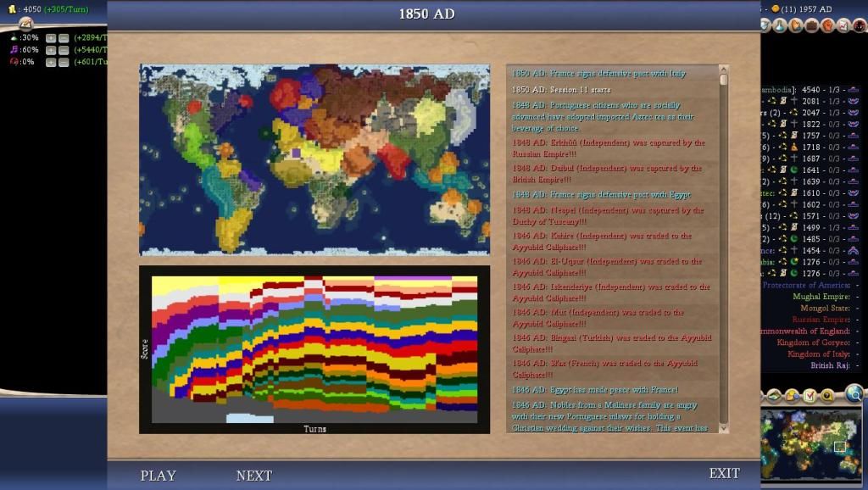Select log entry 'Erkhüü captured by Russian Empire'
The width and height of the screenshot is (868, 490).
[612, 148]
